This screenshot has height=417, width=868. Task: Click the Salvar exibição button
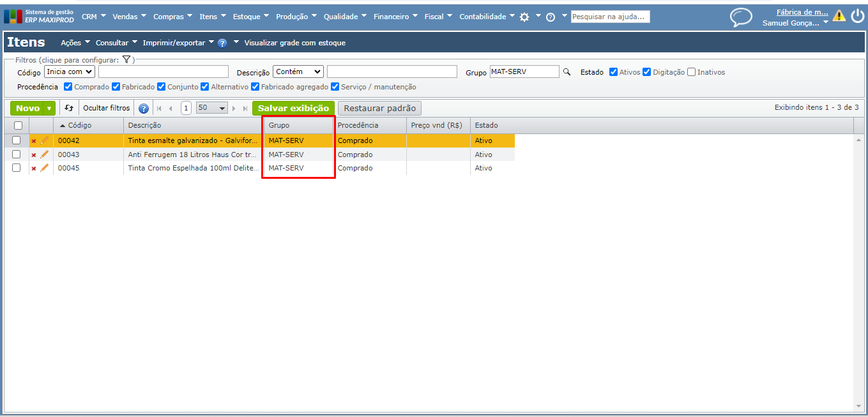tap(293, 109)
